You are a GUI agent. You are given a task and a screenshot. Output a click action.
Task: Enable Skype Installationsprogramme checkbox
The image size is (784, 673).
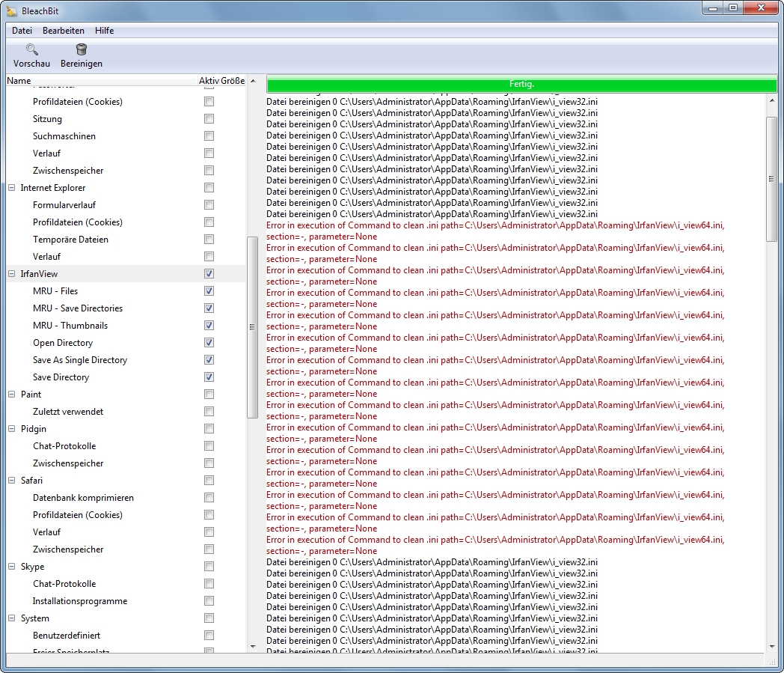[209, 601]
